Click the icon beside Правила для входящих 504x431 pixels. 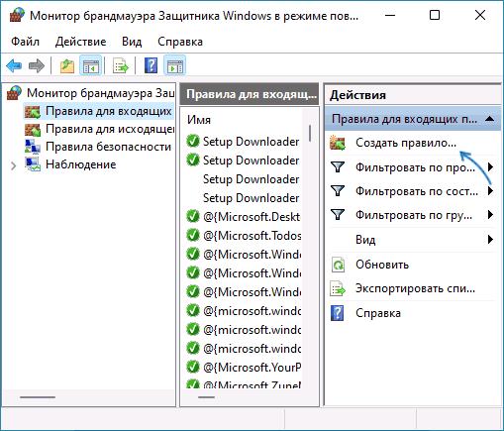click(33, 111)
